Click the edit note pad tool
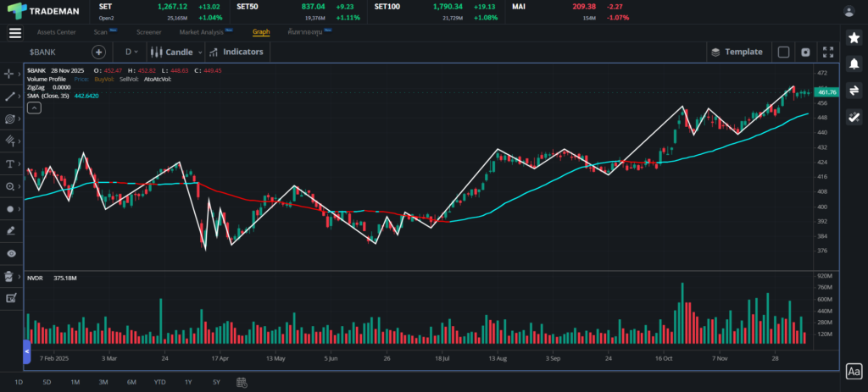The image size is (868, 392). coord(10,299)
